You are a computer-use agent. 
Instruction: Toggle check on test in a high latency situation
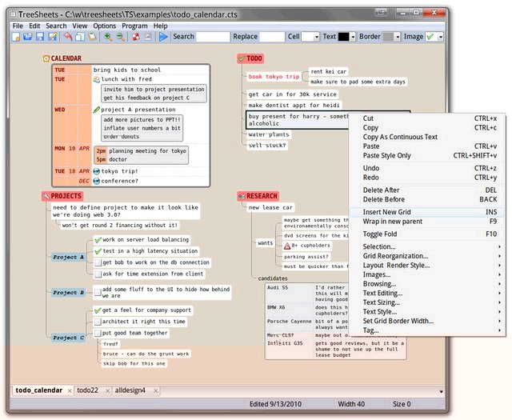98,251
